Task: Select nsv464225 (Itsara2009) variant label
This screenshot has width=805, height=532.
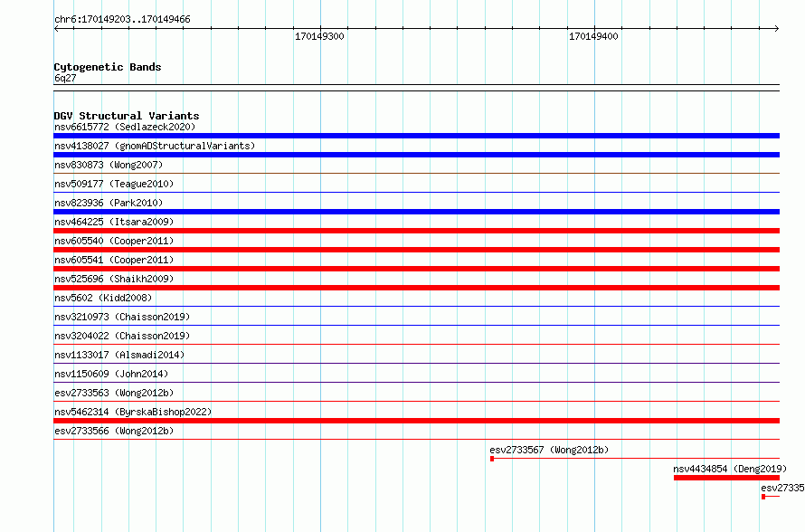Action: 114,222
